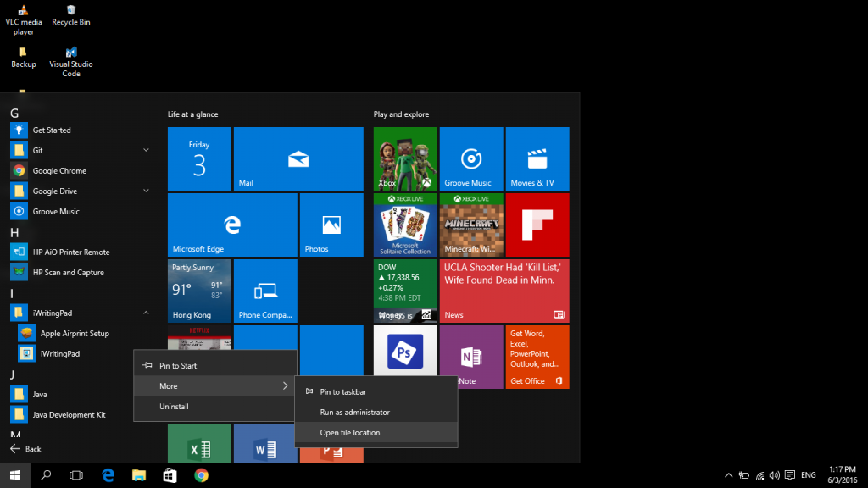This screenshot has width=868, height=488.
Task: Select Pin to taskbar option
Action: 343,392
